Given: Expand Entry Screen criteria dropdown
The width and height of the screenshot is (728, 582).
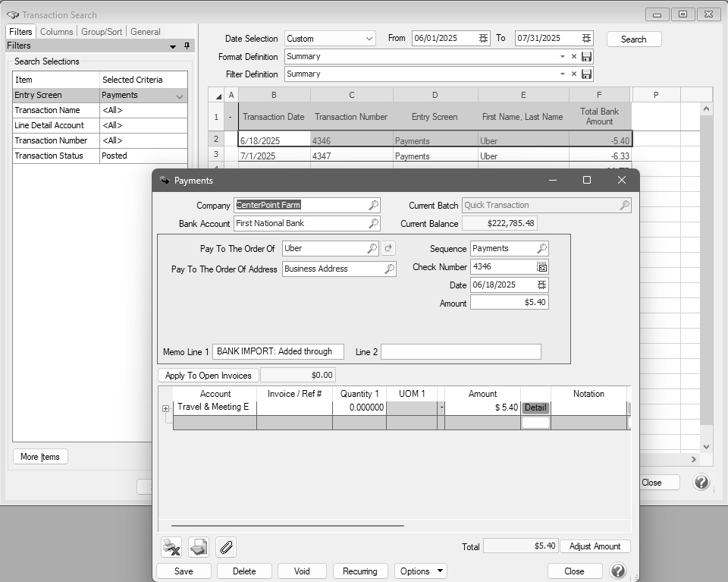Looking at the screenshot, I should pos(180,96).
